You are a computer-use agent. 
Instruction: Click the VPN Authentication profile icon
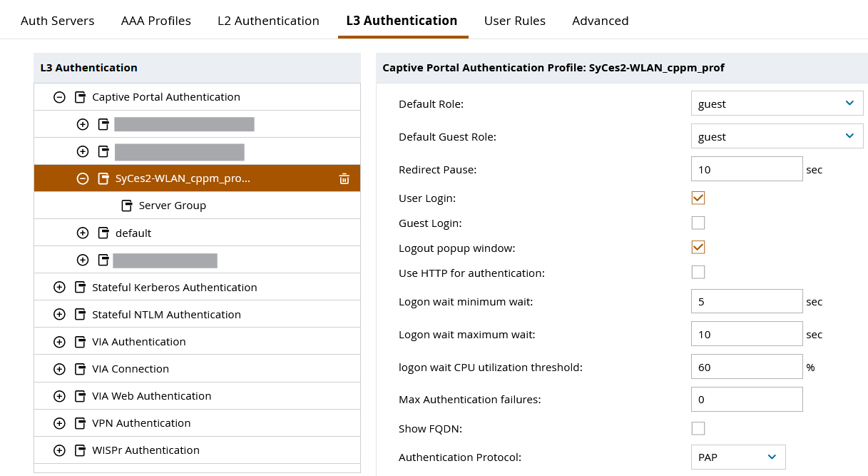point(81,423)
